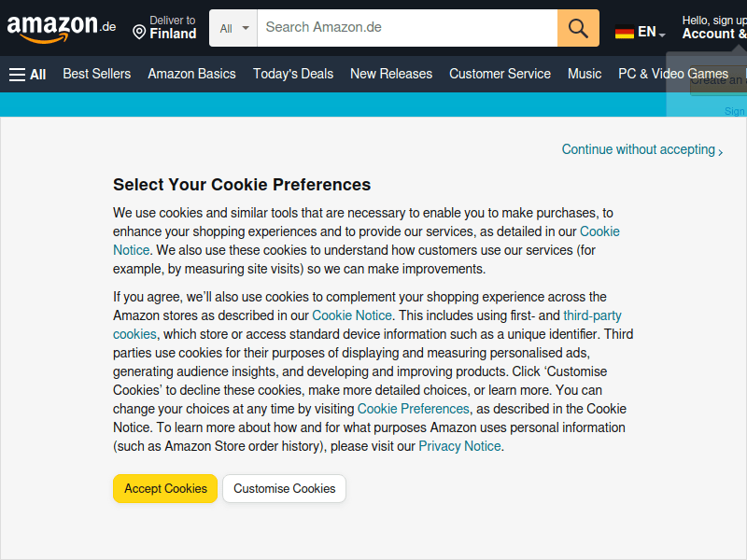Viewport: 747px width, 560px height.
Task: Open New Releases page
Action: point(390,74)
